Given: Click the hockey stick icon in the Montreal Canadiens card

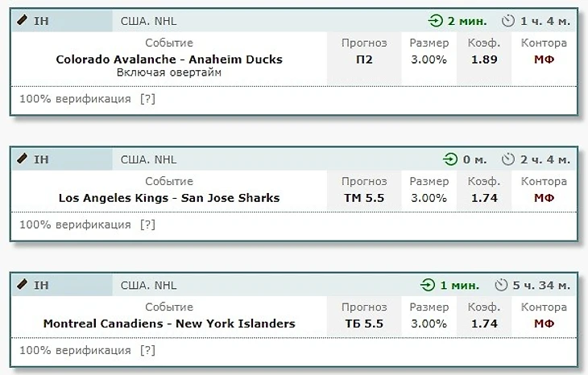Looking at the screenshot, I should (22, 283).
